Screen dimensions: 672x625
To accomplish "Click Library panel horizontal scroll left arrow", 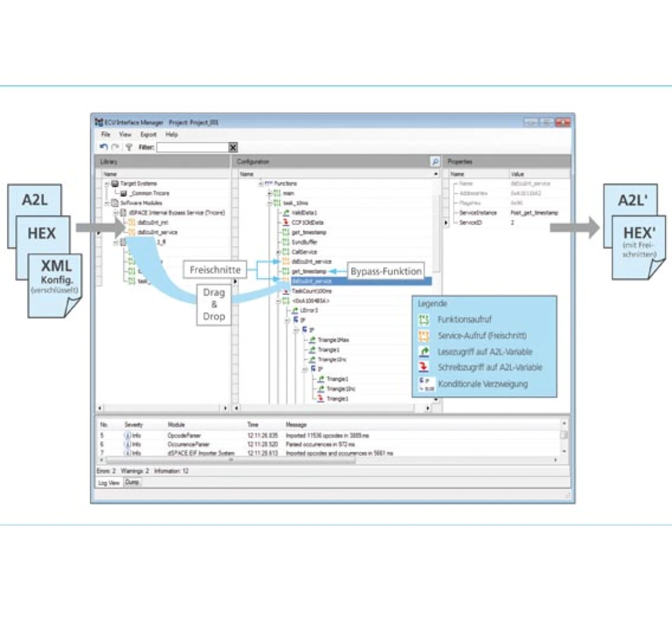I will [x=100, y=408].
